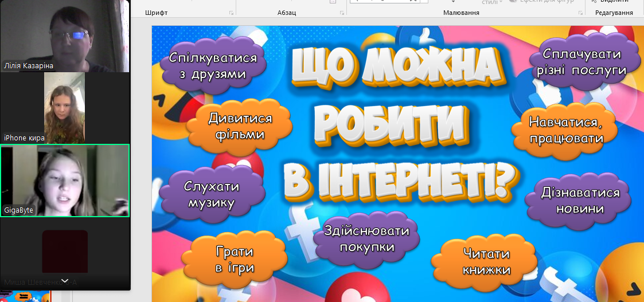Open the Абзац dialog launcher
Screen dimensions: 644x302
click(342, 13)
